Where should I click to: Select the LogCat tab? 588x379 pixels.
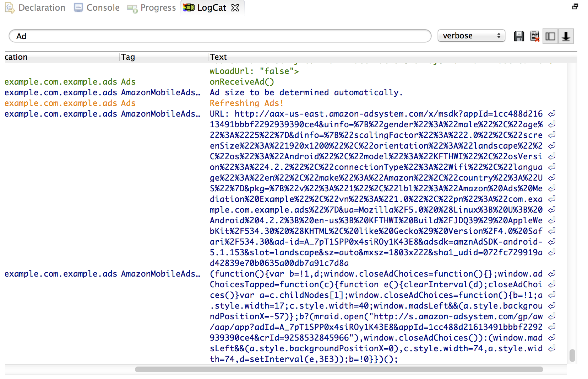[x=211, y=8]
